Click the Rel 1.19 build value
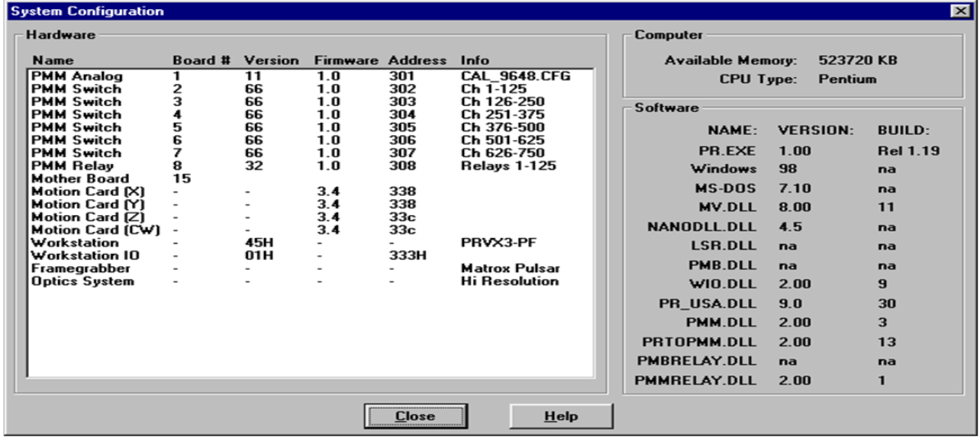980x437 pixels. pos(909,151)
